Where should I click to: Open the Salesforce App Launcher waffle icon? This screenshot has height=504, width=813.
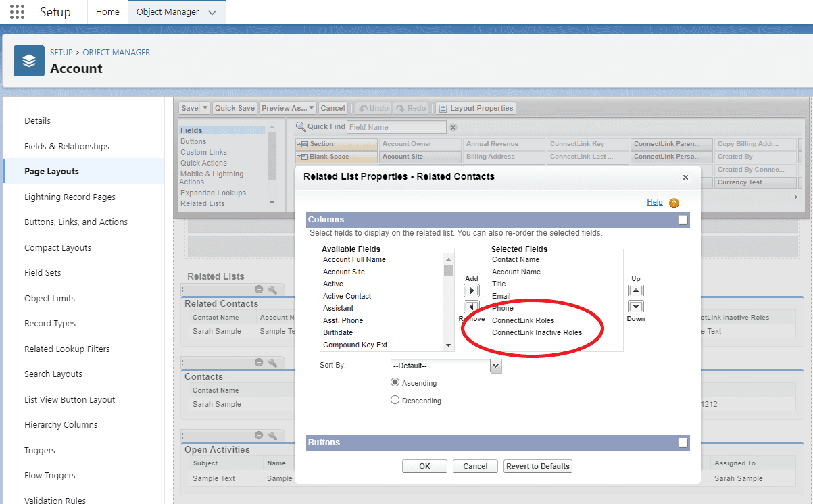pos(16,11)
